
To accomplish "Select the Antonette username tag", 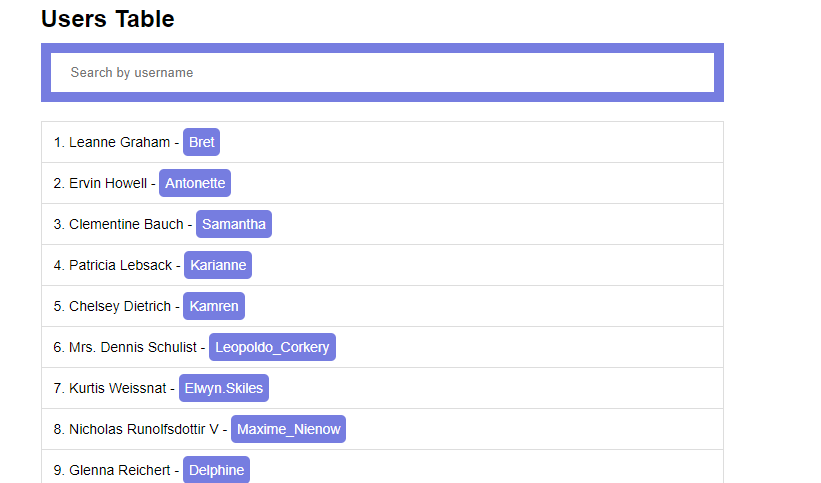I will pos(195,183).
